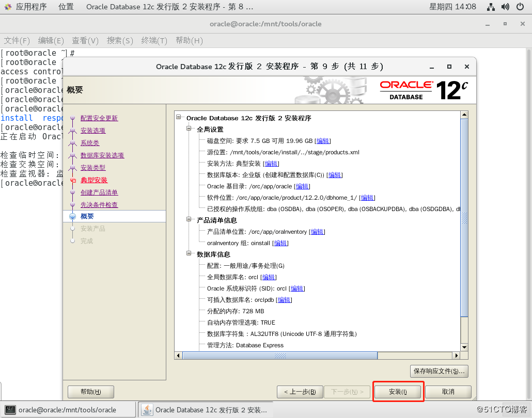The width and height of the screenshot is (532, 418).
Task: Click the down arrow of summary vertical scrollbar
Action: [464, 347]
